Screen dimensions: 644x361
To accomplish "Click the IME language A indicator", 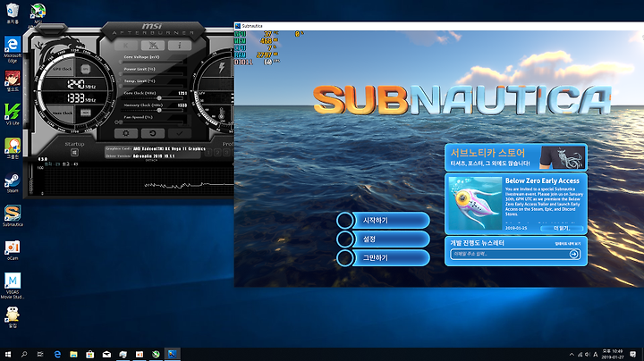I will coord(595,355).
